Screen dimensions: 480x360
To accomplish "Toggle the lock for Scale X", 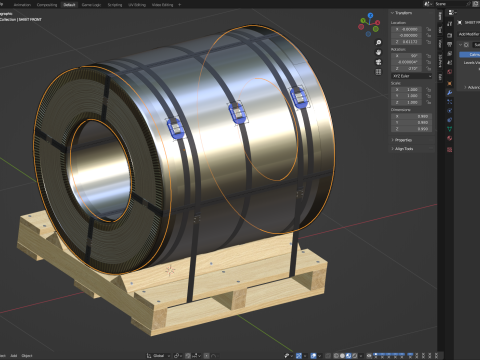I will click(x=428, y=89).
